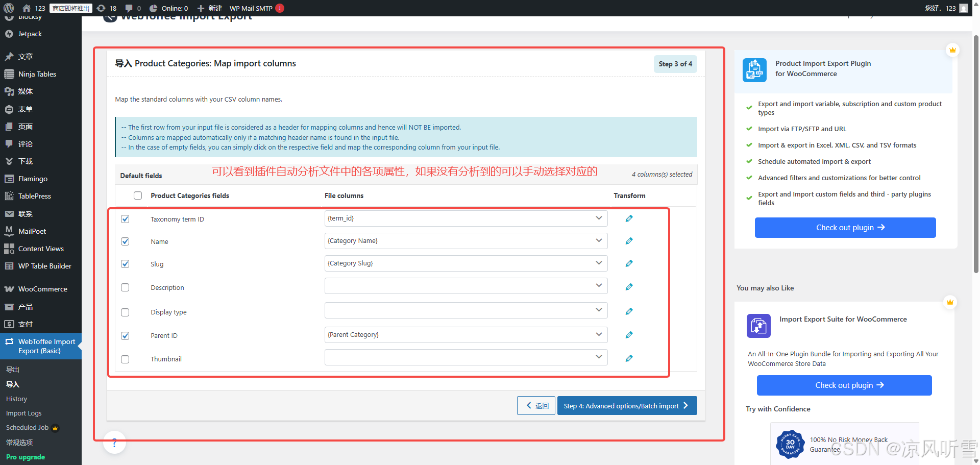Open the comments bubble icon in the admin bar
This screenshot has width=980, height=465.
[x=129, y=8]
